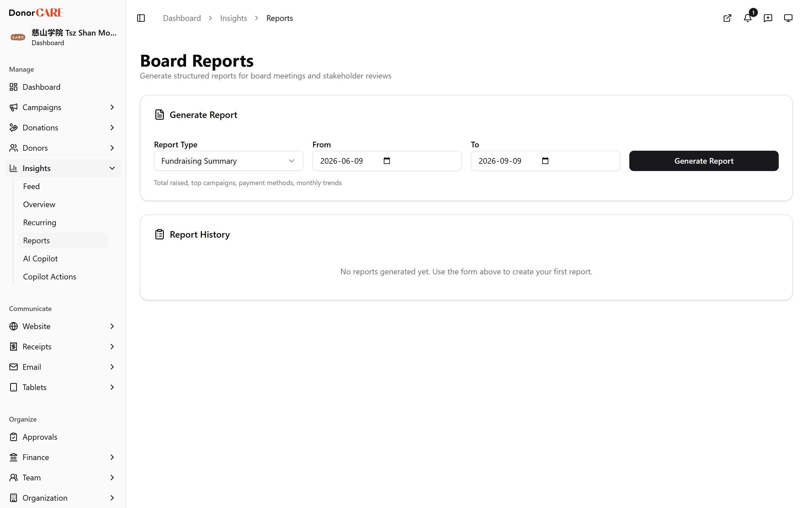The width and height of the screenshot is (812, 508).
Task: Click the Approvals clipboard-check icon
Action: point(14,437)
